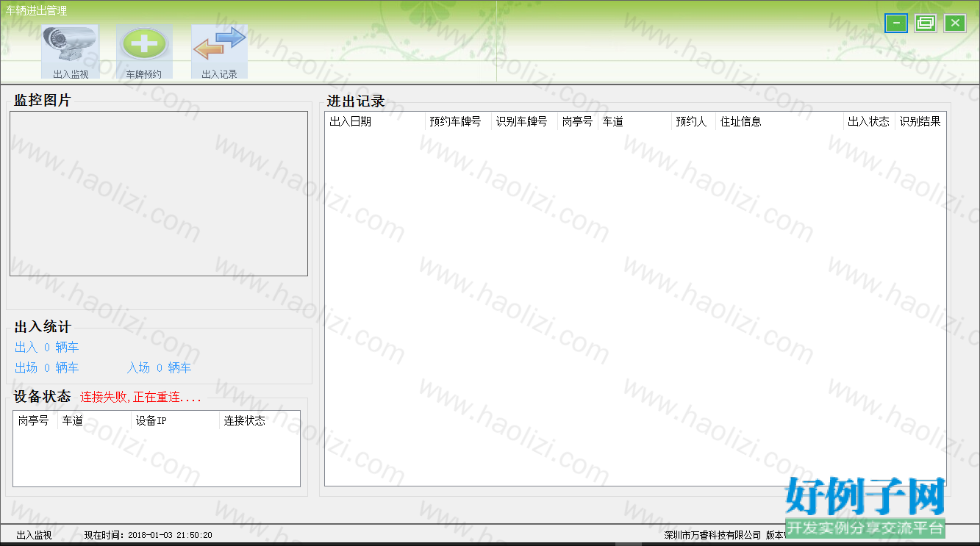Click the red 连接失败,正在重连 status text

coord(140,398)
